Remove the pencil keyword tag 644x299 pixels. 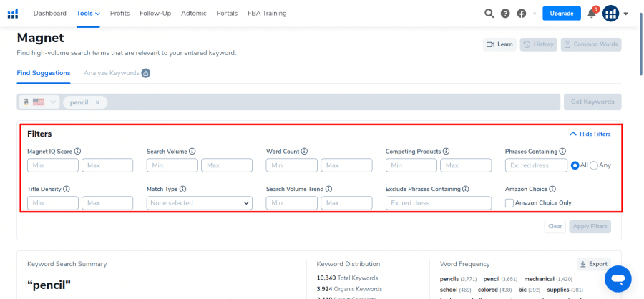[97, 103]
